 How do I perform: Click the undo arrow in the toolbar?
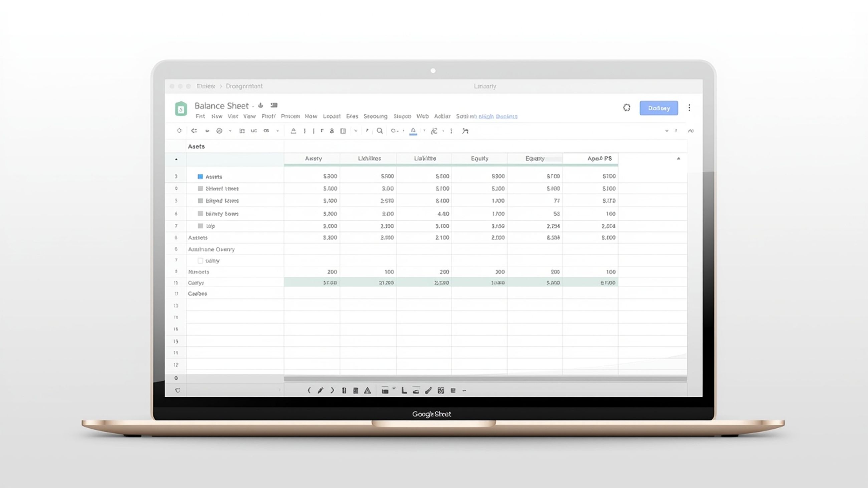[x=194, y=131]
